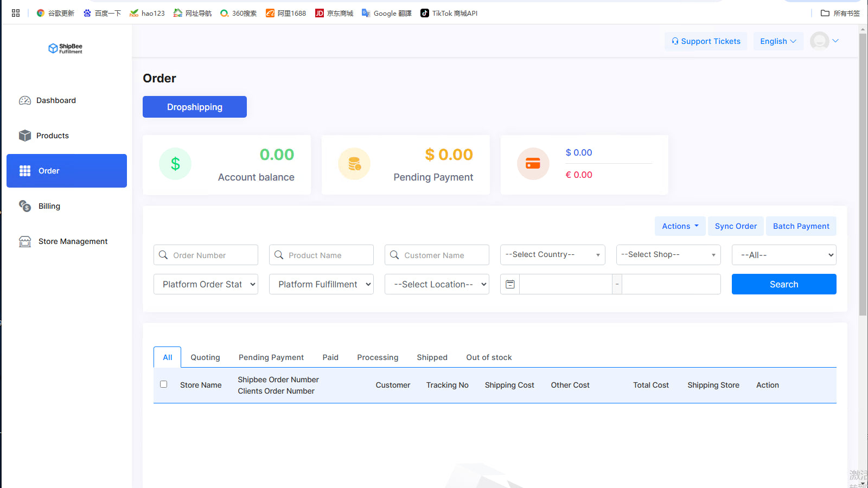Click the orange credit card icon
The image size is (868, 488).
click(533, 164)
